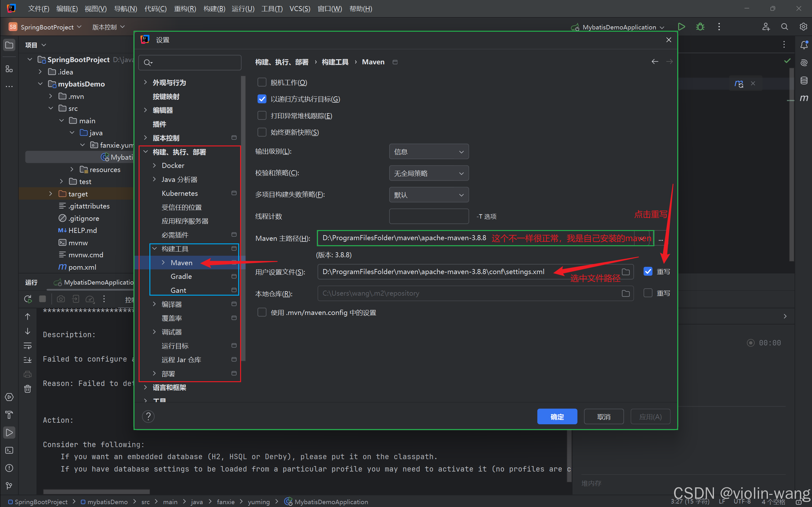Click the trash Clear output icon
The height and width of the screenshot is (507, 812).
[x=28, y=388]
